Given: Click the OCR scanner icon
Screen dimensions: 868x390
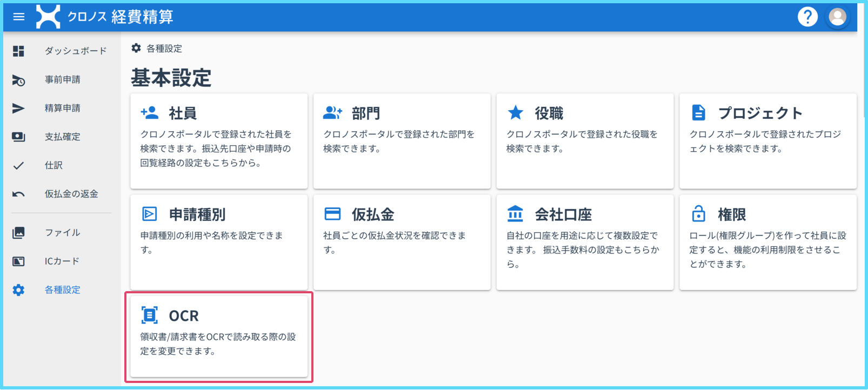Looking at the screenshot, I should 150,315.
